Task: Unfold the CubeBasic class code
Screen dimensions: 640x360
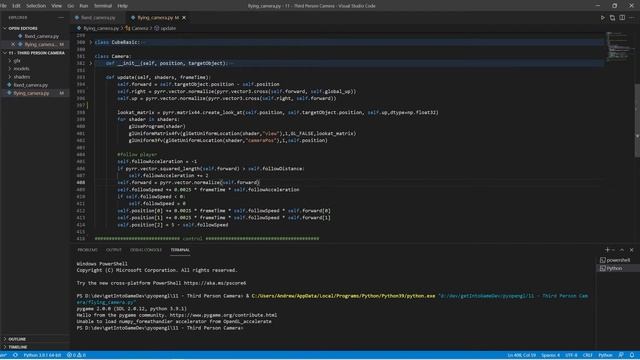Action: [91, 42]
